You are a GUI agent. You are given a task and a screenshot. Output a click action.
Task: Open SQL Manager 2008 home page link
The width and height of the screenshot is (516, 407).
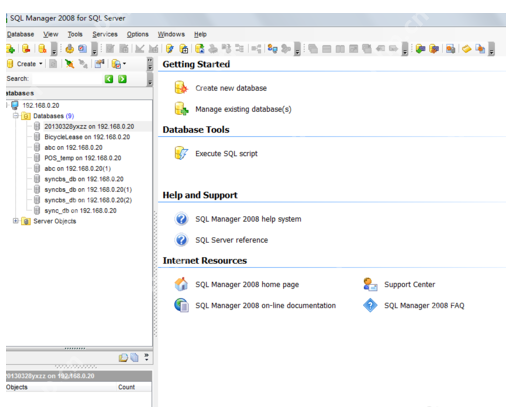click(x=247, y=284)
